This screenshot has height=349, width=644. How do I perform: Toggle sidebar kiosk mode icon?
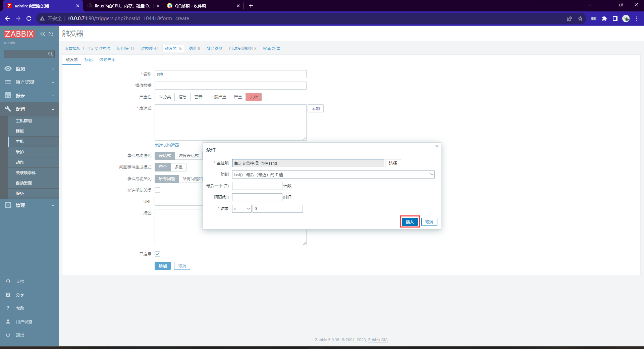point(51,34)
